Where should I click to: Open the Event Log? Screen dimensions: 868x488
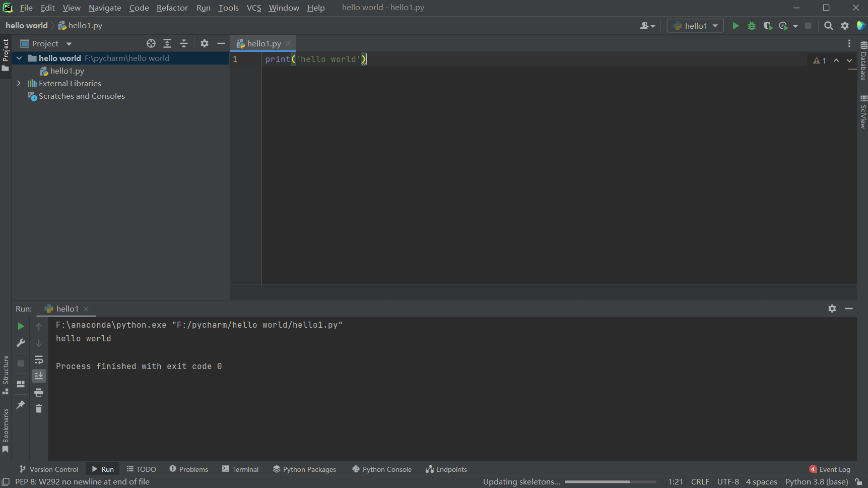coord(830,469)
